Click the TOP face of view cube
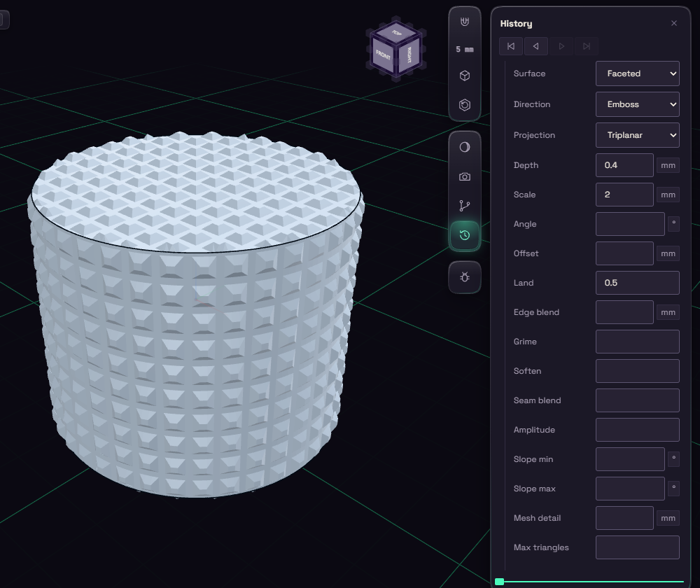Image resolution: width=700 pixels, height=588 pixels. tap(396, 33)
